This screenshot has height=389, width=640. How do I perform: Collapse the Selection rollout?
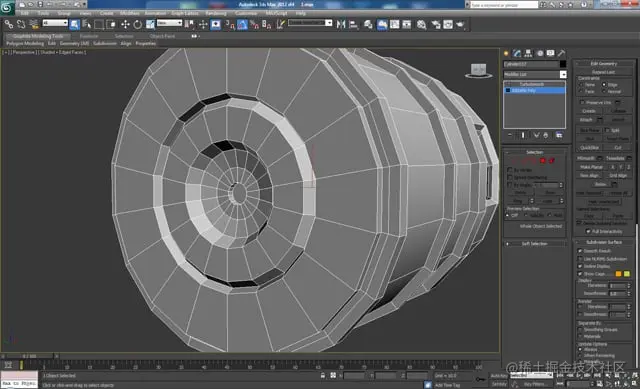(x=535, y=152)
